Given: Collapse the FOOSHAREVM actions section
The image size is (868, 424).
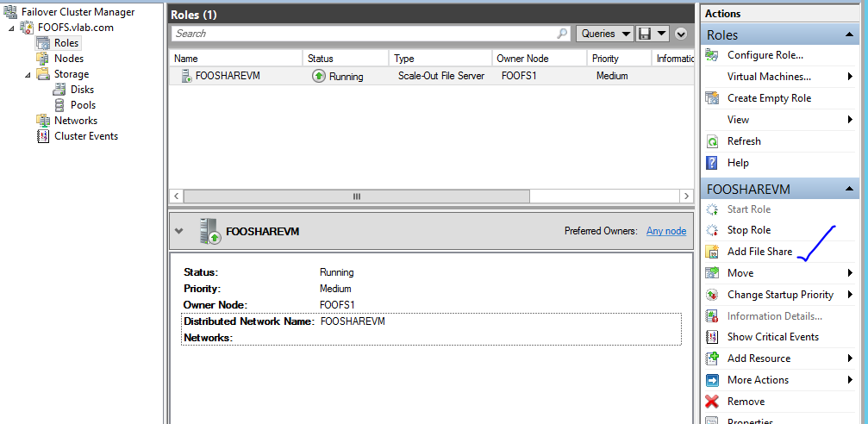Looking at the screenshot, I should 849,190.
